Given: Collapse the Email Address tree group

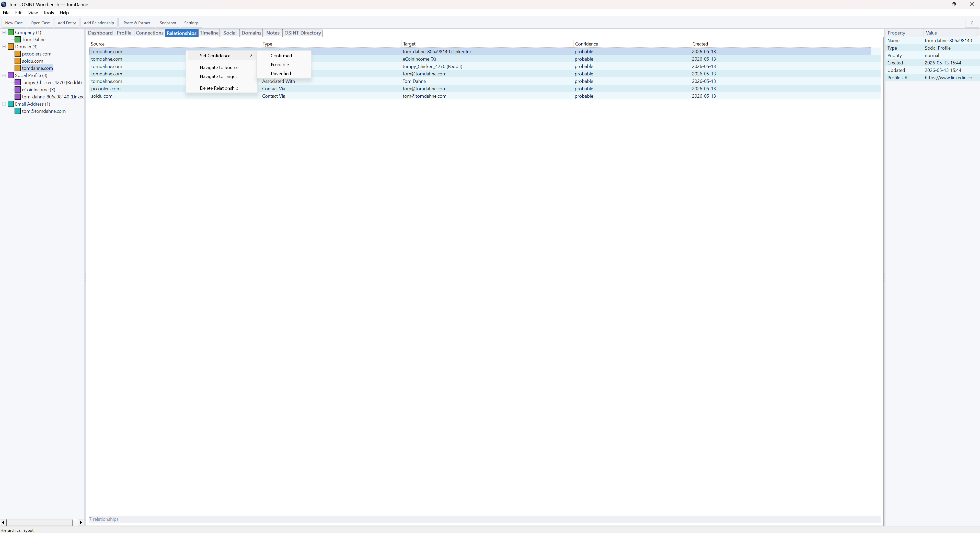Looking at the screenshot, I should pos(4,104).
